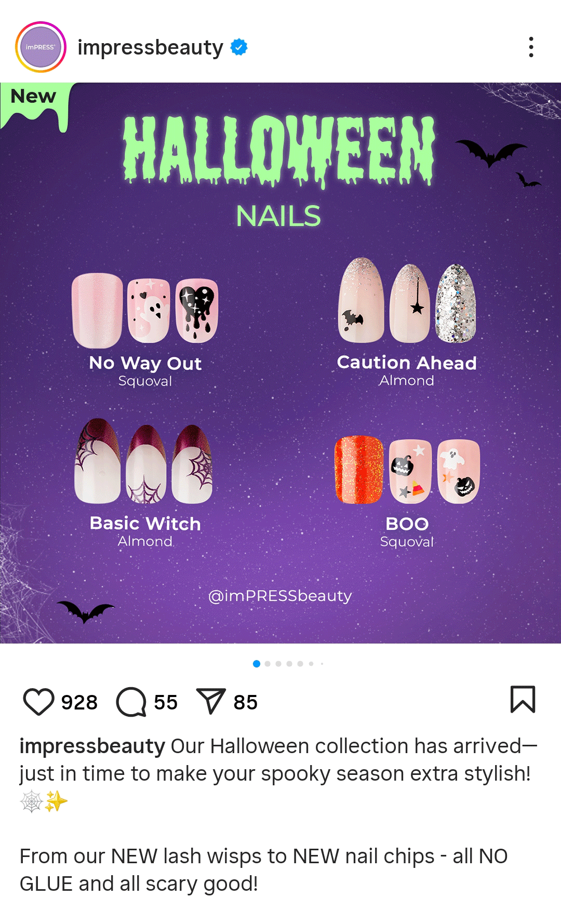Open the three-dot options menu
This screenshot has width=561, height=924.
coord(531,47)
